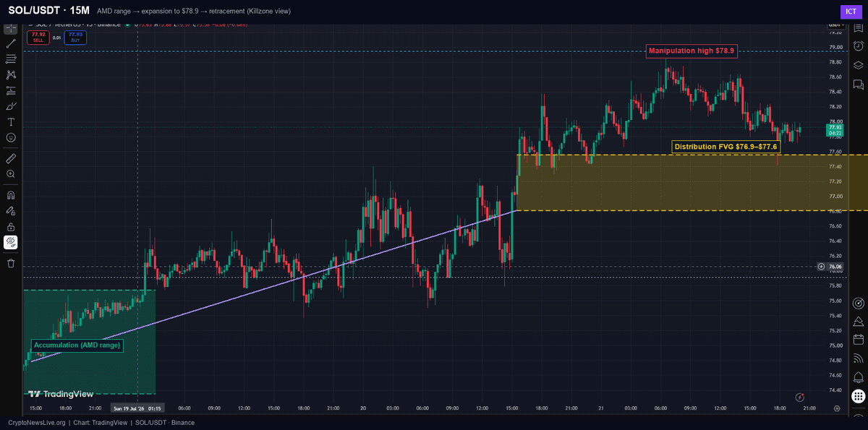Click the Manipulation high $78.9 label

[692, 51]
